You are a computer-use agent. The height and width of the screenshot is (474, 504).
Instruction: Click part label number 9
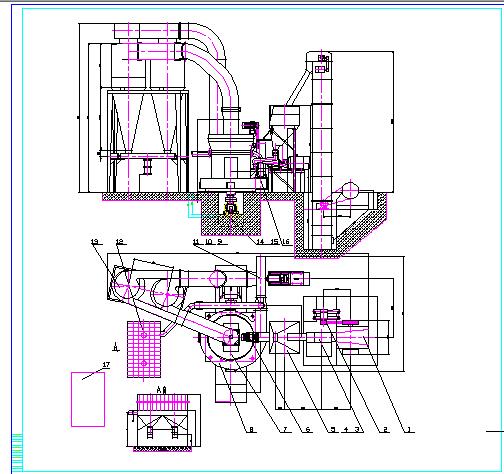220,241
